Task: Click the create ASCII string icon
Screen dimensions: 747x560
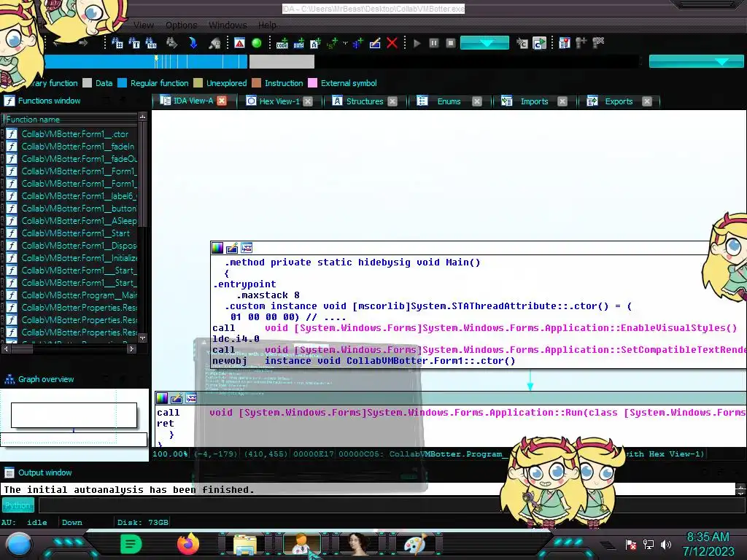Action: coord(315,43)
